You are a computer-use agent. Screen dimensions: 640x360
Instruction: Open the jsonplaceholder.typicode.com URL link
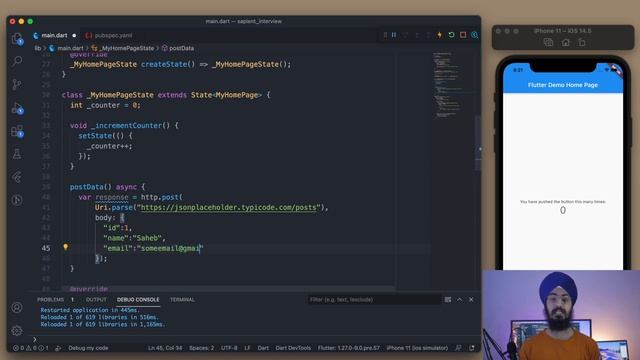coord(229,207)
